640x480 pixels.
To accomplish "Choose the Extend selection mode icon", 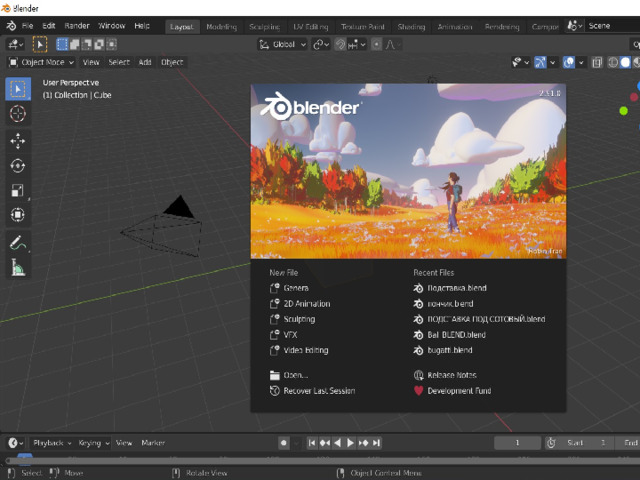I will click(x=74, y=44).
